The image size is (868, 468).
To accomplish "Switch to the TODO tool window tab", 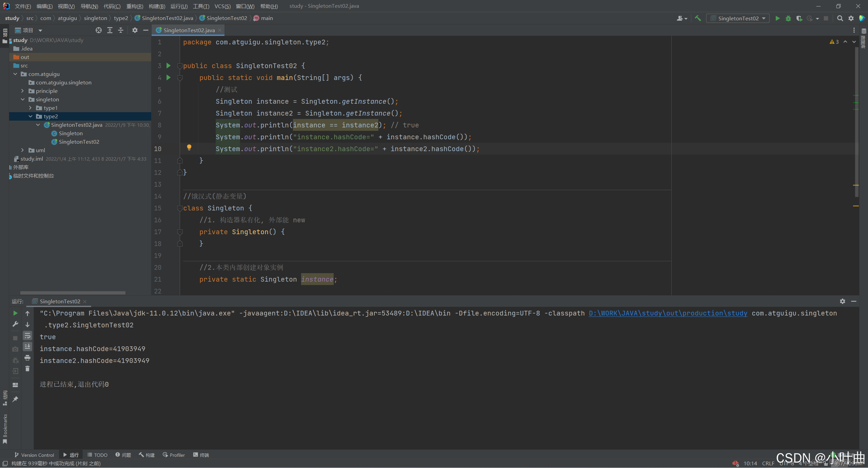I will [x=97, y=455].
